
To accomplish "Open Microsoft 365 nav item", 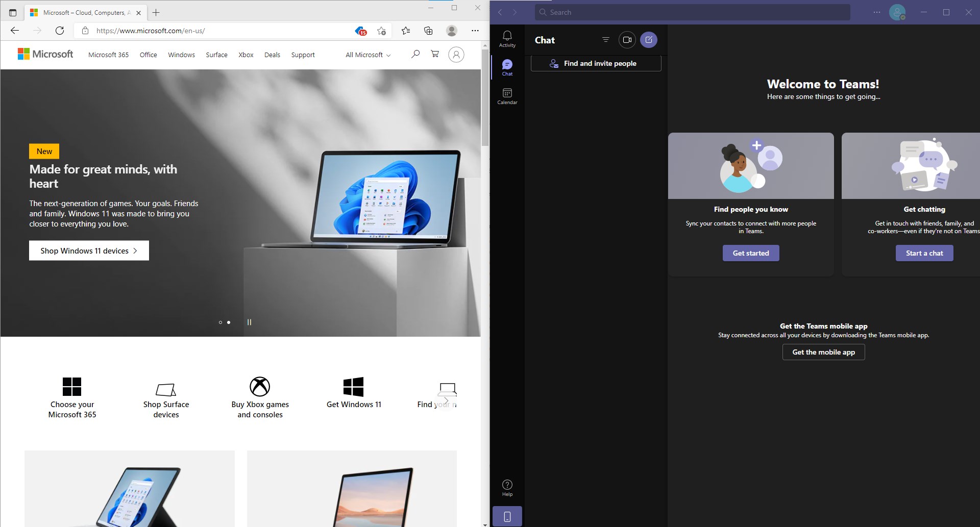I will click(108, 55).
